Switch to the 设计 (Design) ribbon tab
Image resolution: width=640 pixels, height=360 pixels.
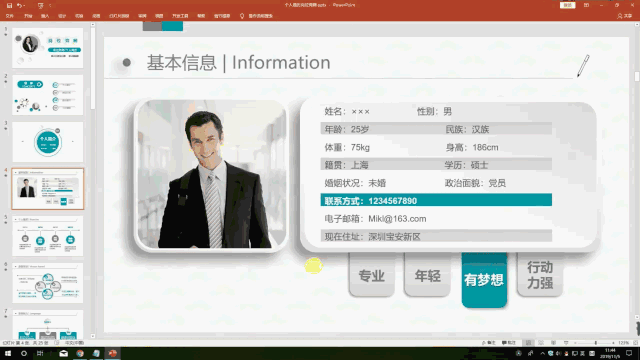(x=62, y=16)
